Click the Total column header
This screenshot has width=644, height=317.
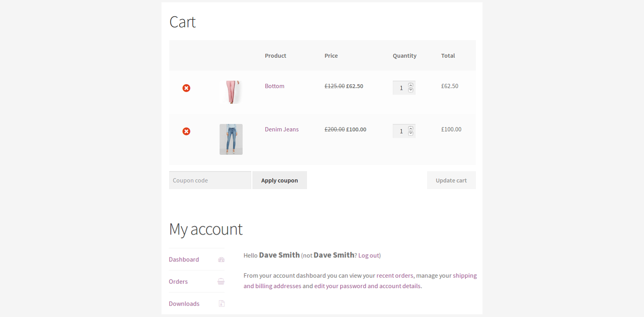point(448,56)
